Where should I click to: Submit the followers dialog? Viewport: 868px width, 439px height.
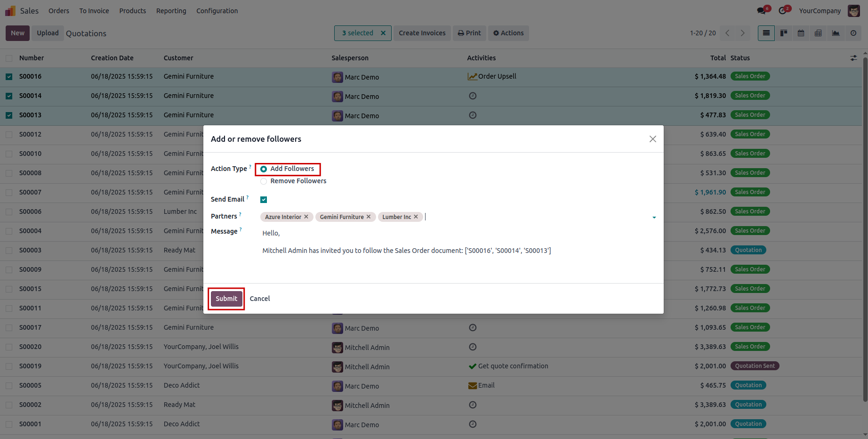(226, 299)
